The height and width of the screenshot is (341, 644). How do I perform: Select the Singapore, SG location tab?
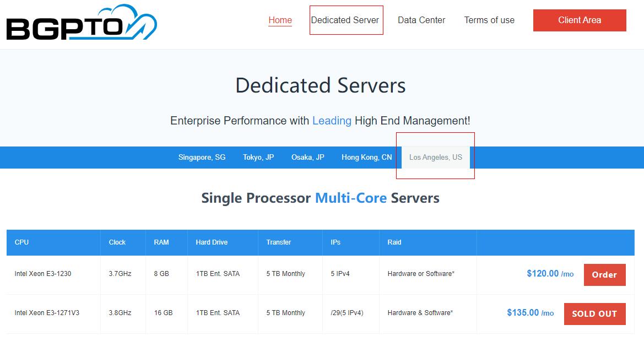click(x=202, y=158)
